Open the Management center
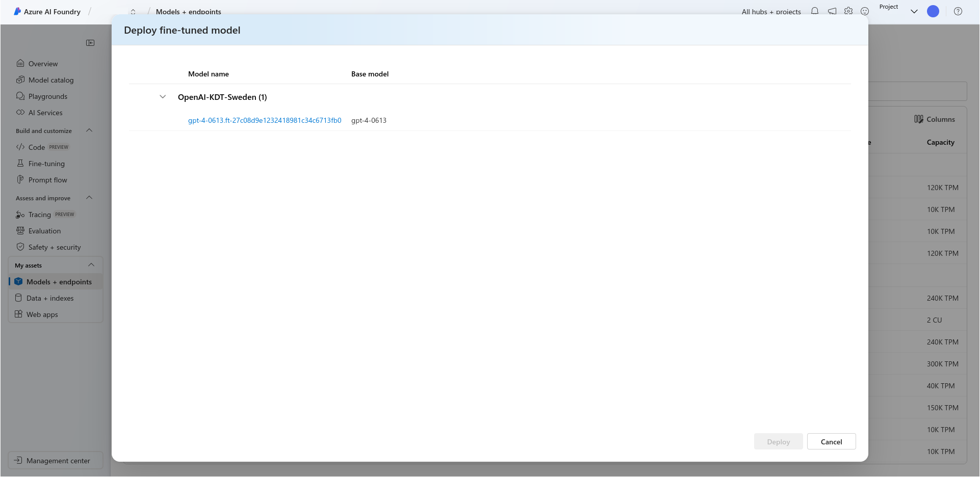Viewport: 980px width, 477px height. tap(56, 461)
